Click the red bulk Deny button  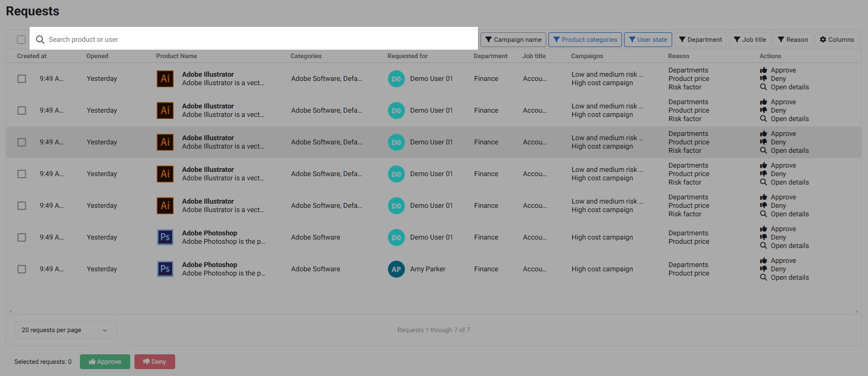(x=155, y=362)
